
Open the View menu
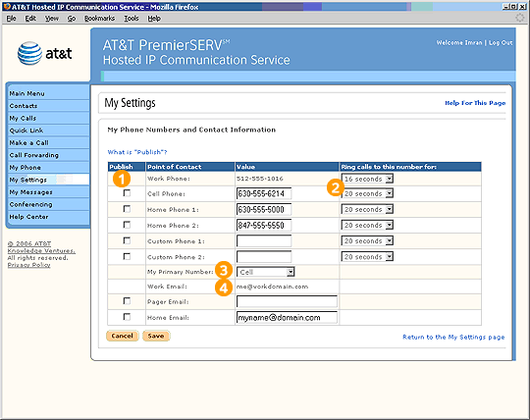click(52, 19)
